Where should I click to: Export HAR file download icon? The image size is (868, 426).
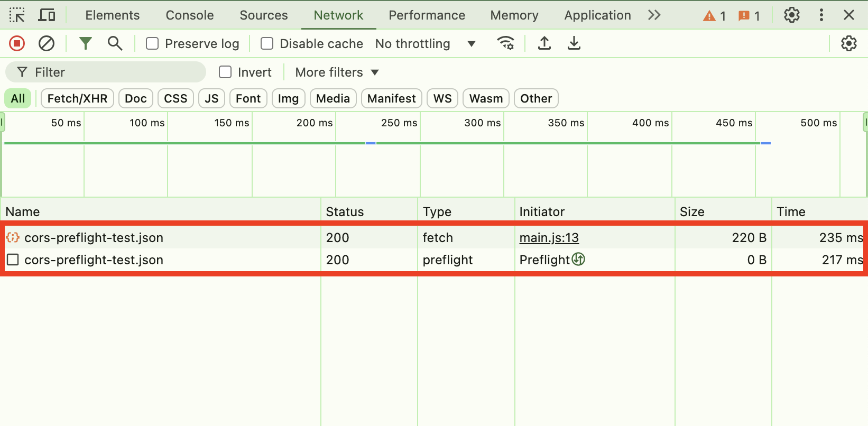click(x=574, y=43)
